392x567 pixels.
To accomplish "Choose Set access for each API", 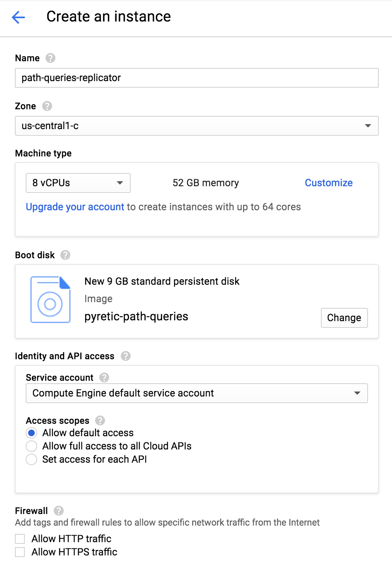I will coord(31,459).
